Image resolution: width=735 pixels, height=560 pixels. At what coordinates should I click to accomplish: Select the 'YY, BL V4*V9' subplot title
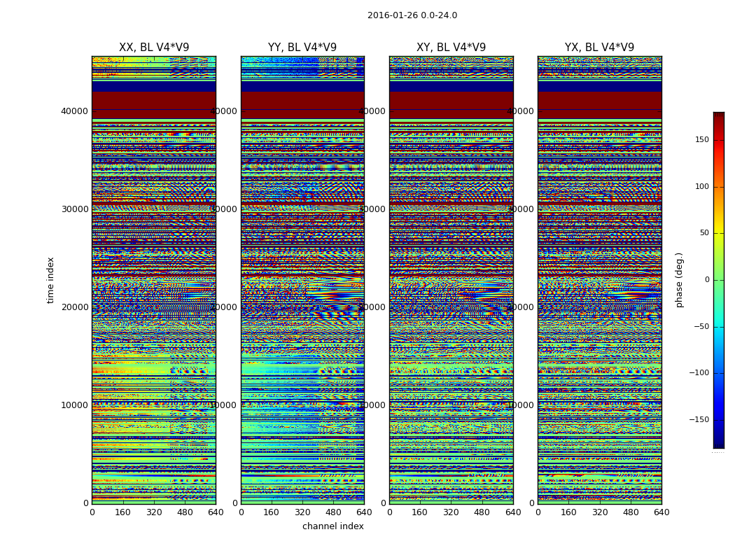[x=302, y=48]
